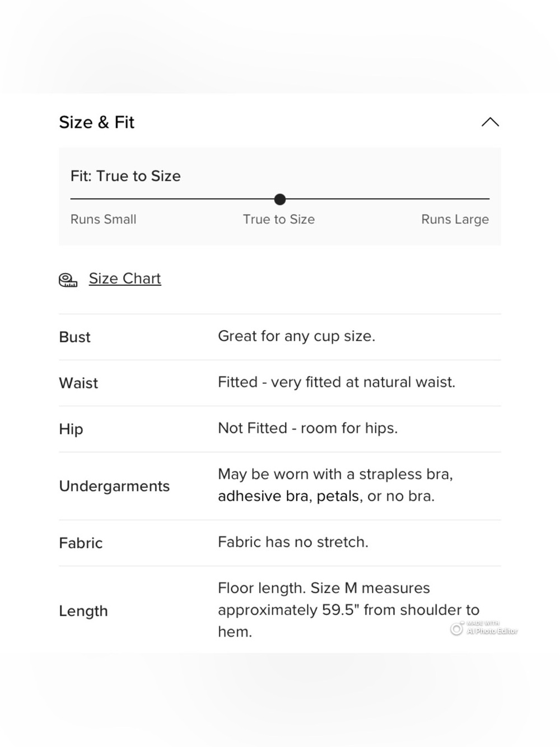
Task: Select the Waist row label
Action: (78, 383)
